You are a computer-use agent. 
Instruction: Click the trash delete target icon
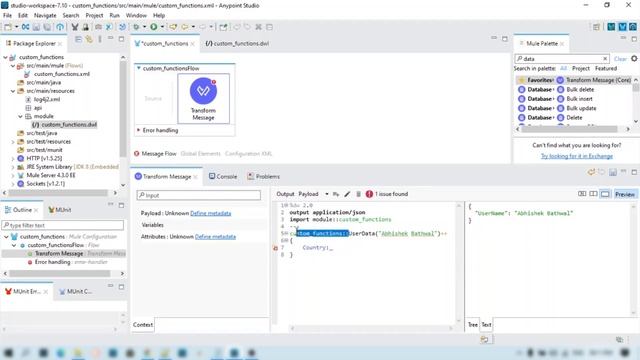tap(358, 194)
